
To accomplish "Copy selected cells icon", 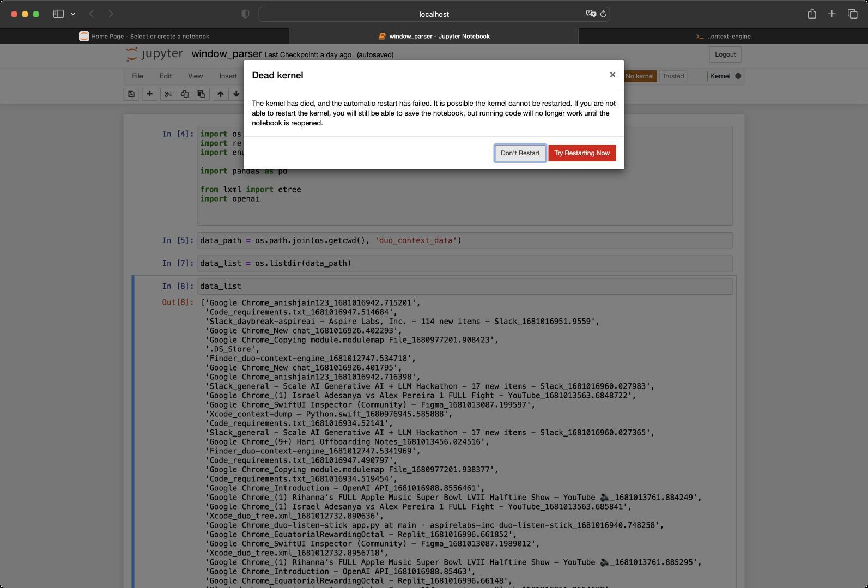I will [185, 94].
